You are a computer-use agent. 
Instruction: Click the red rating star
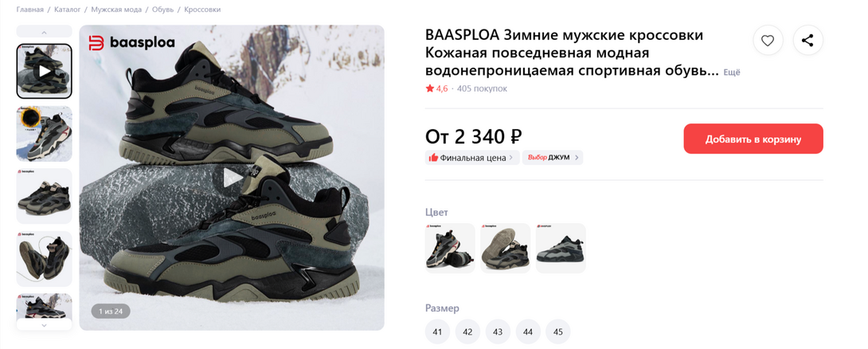(430, 88)
